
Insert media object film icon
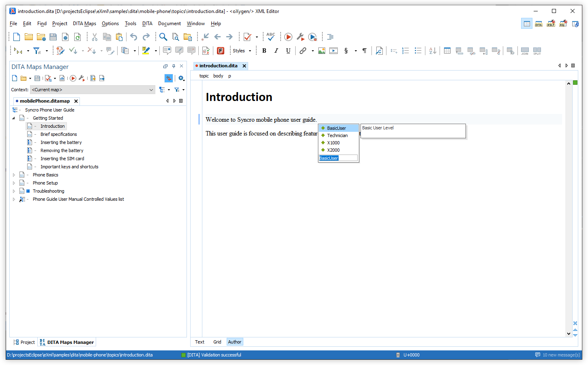[x=334, y=51]
